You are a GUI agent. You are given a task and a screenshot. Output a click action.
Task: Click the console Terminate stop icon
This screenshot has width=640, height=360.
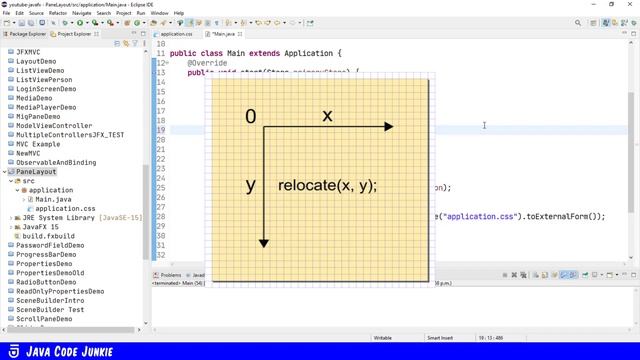(505, 275)
